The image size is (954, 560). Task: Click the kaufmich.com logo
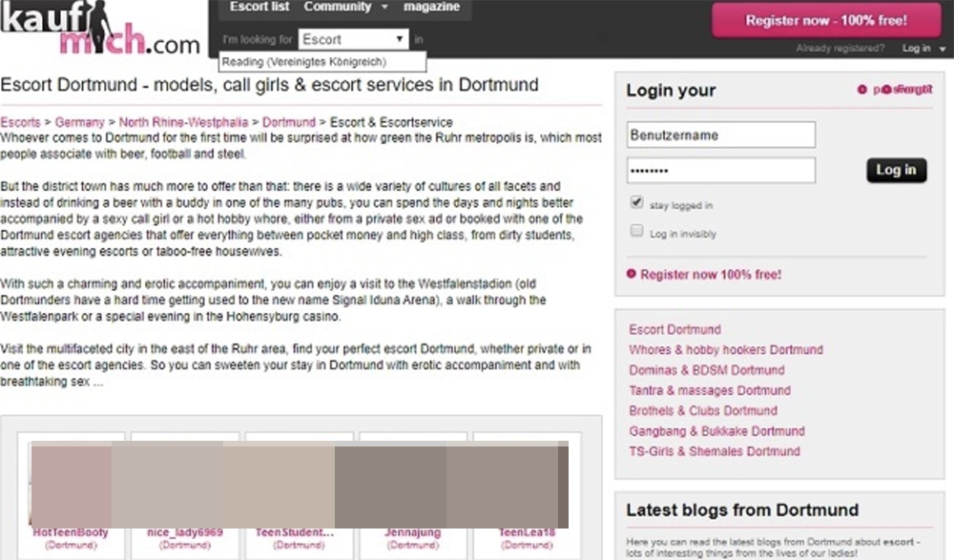click(100, 28)
